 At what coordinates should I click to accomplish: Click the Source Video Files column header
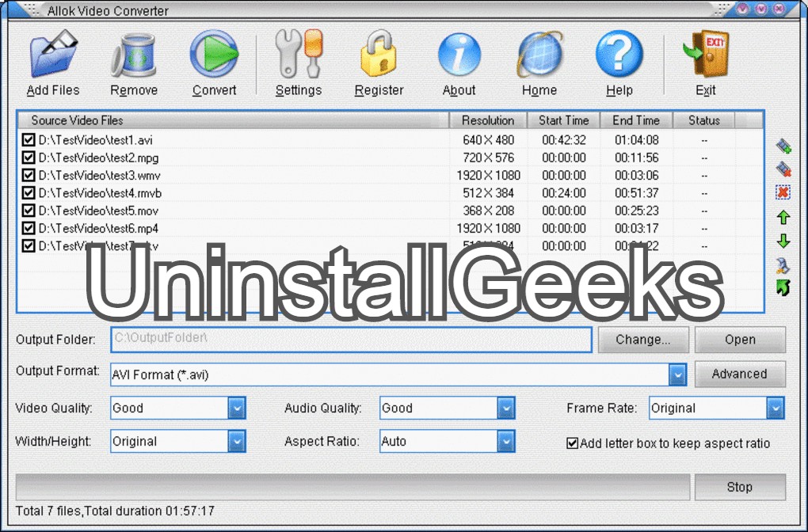tap(234, 120)
